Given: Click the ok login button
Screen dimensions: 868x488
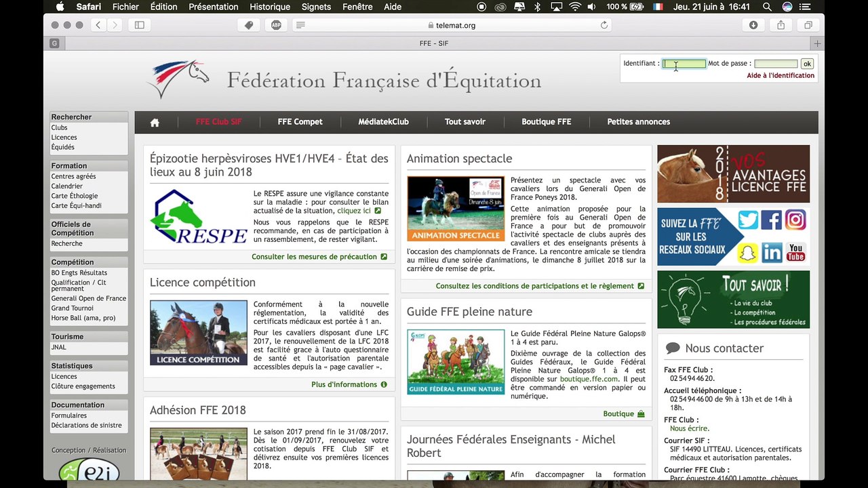Looking at the screenshot, I should click(x=807, y=64).
